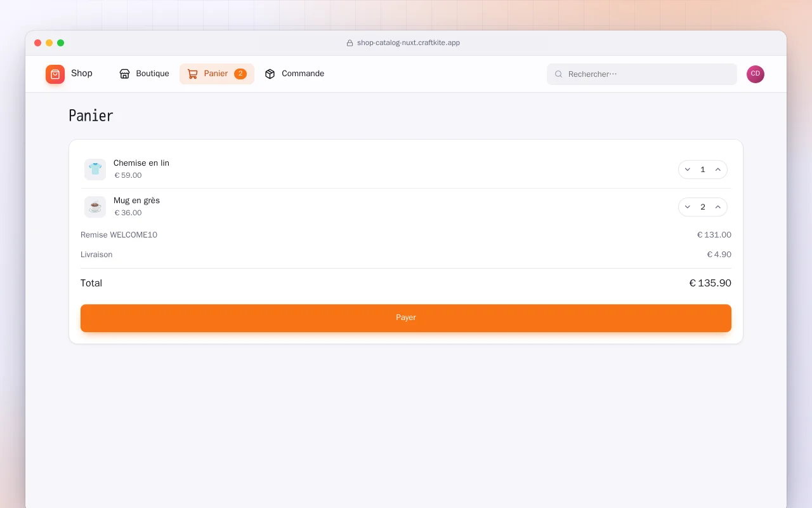Click the Payer checkout button
The height and width of the screenshot is (508, 812).
[x=406, y=318]
